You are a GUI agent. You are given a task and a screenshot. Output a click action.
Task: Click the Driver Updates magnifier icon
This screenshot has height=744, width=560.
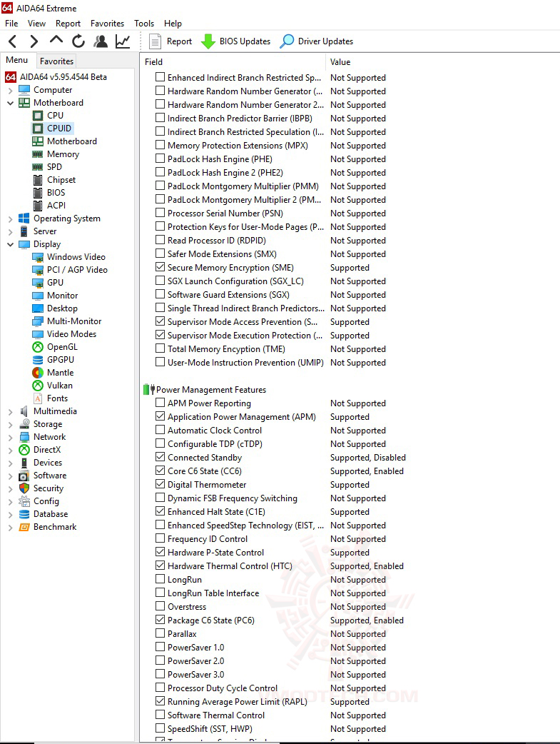pos(286,41)
